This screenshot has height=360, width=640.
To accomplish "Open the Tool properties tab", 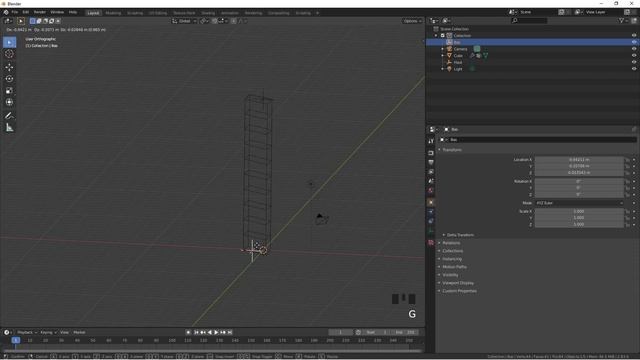I will (431, 141).
